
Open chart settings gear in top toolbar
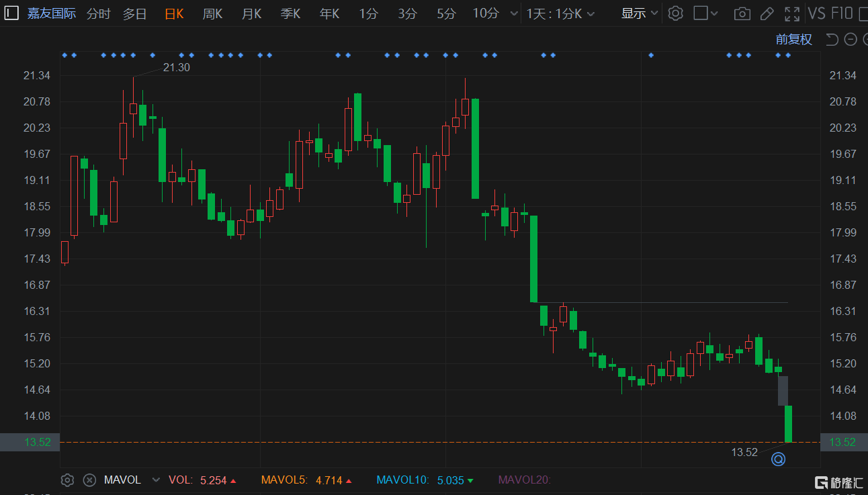click(x=676, y=13)
